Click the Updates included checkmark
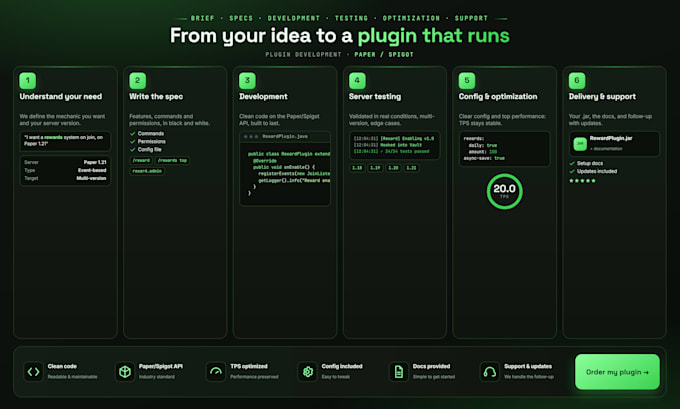680x409 pixels. click(x=572, y=171)
